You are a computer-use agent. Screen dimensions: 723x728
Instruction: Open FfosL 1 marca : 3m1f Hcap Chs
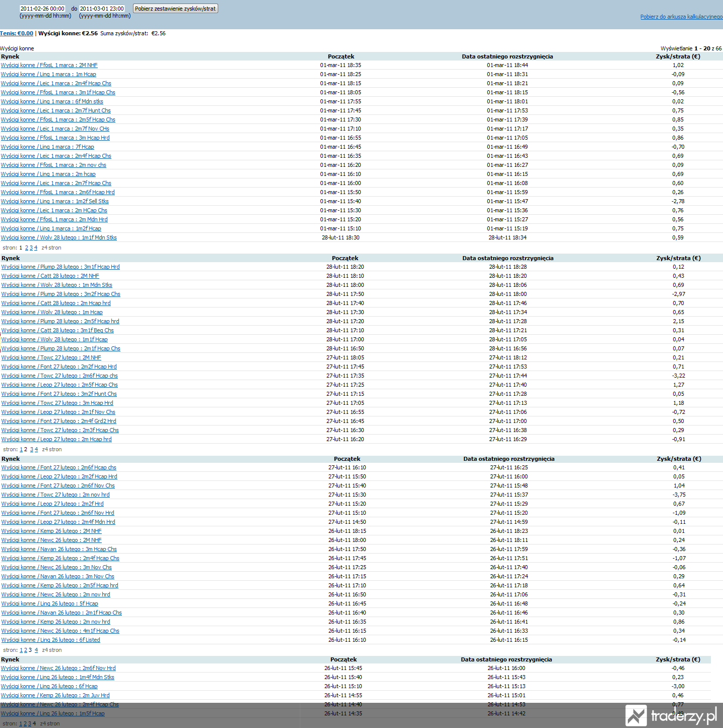(58, 92)
